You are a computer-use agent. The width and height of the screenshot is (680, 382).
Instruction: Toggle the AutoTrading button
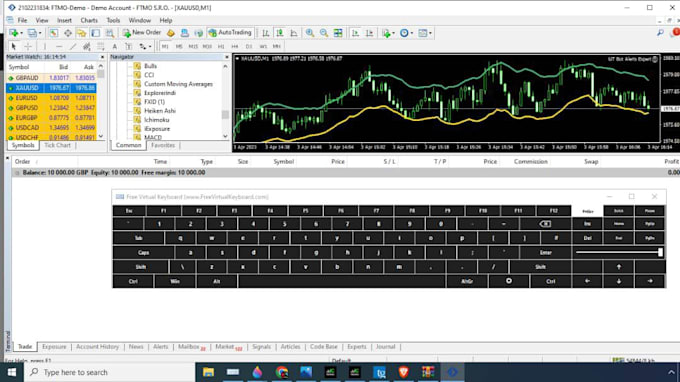(x=230, y=33)
